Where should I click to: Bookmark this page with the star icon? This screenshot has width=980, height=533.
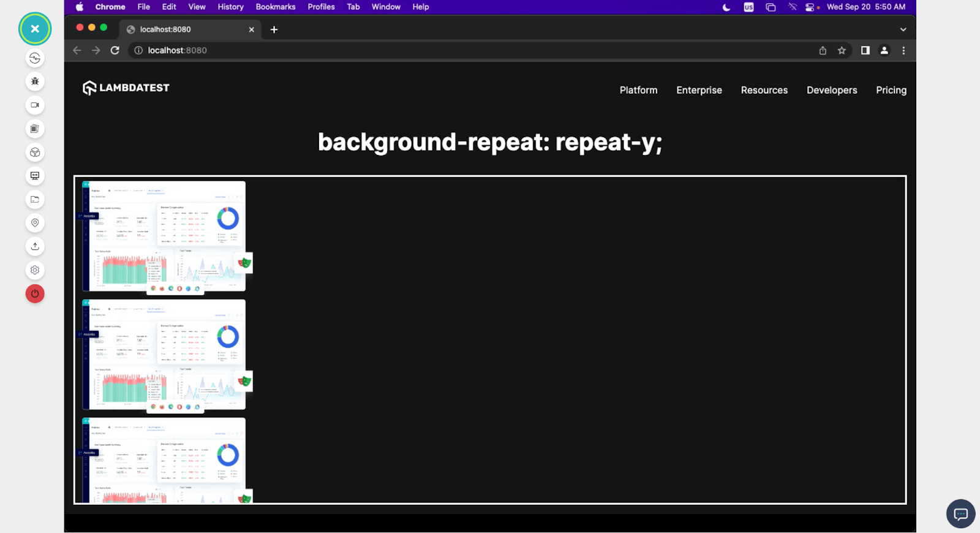tap(842, 50)
